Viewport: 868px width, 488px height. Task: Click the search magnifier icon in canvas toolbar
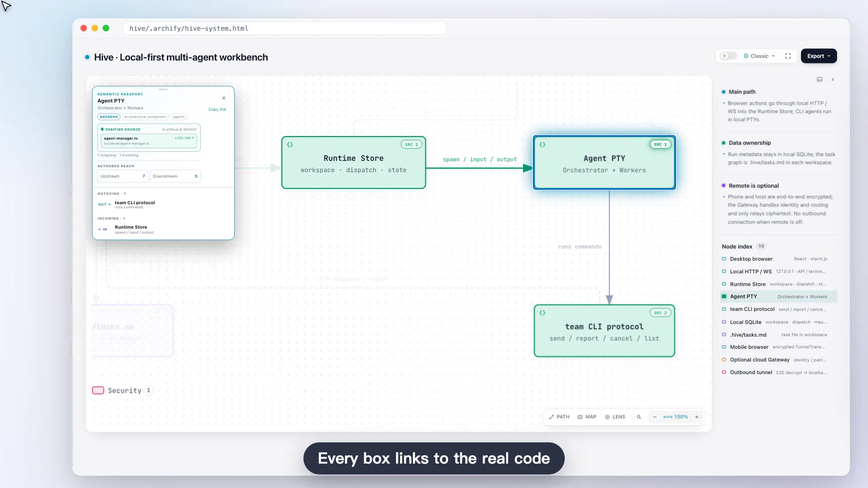coord(639,417)
